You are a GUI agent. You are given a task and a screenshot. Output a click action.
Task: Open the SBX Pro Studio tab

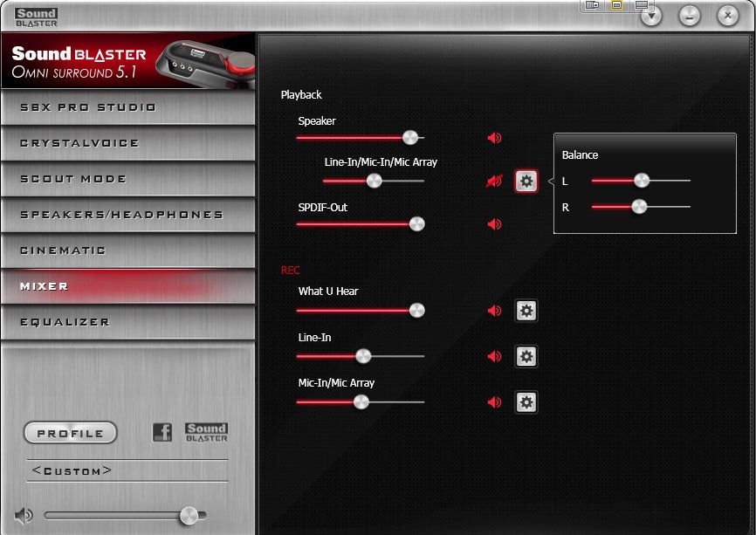(127, 107)
